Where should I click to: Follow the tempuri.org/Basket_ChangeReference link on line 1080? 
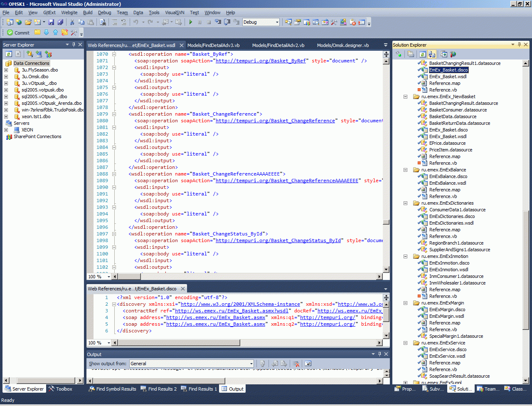click(x=275, y=121)
